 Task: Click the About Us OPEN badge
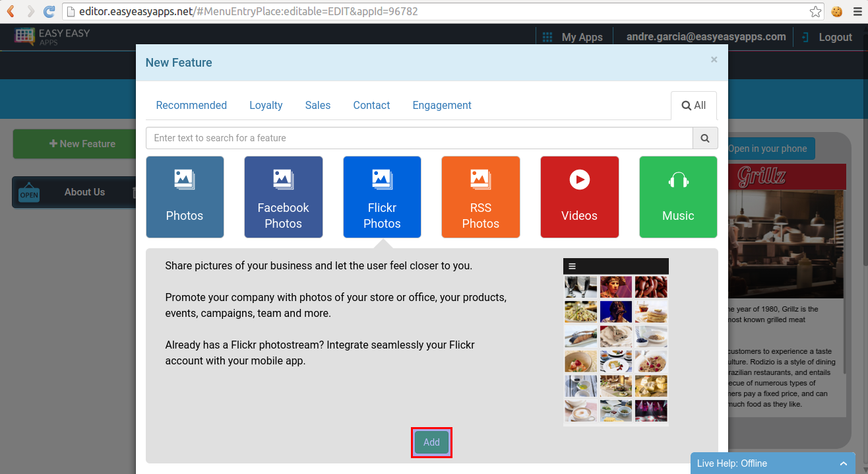tap(29, 192)
